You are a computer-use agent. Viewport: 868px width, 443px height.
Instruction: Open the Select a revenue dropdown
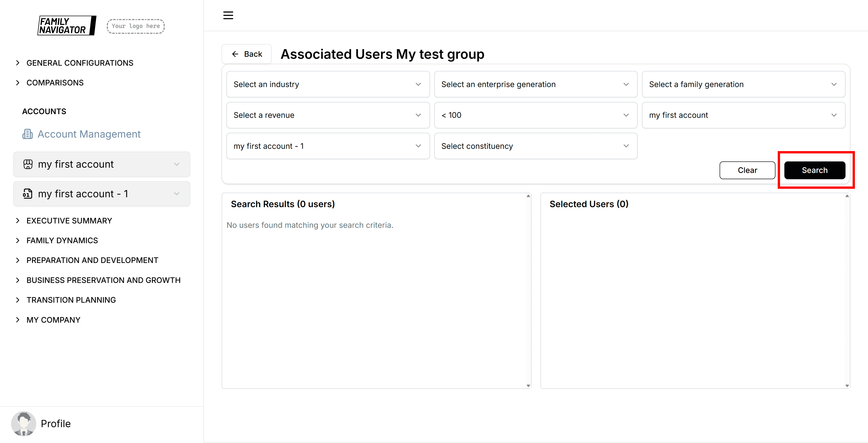click(x=328, y=115)
